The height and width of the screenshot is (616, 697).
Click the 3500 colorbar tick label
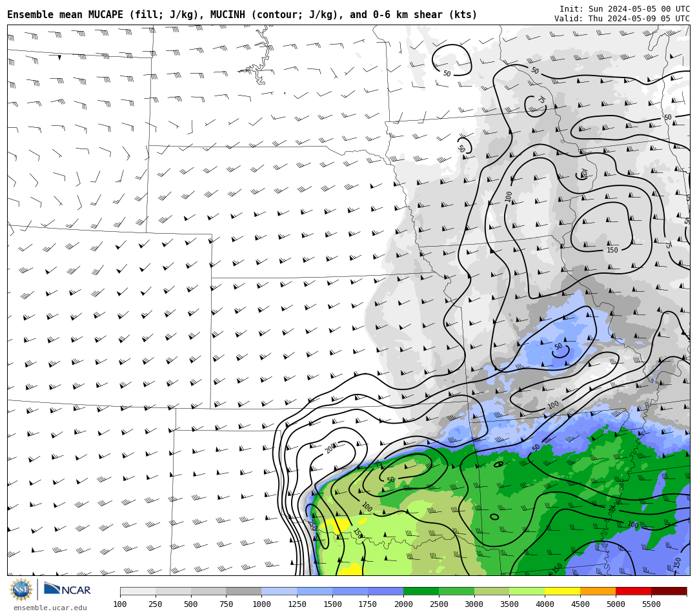(509, 604)
